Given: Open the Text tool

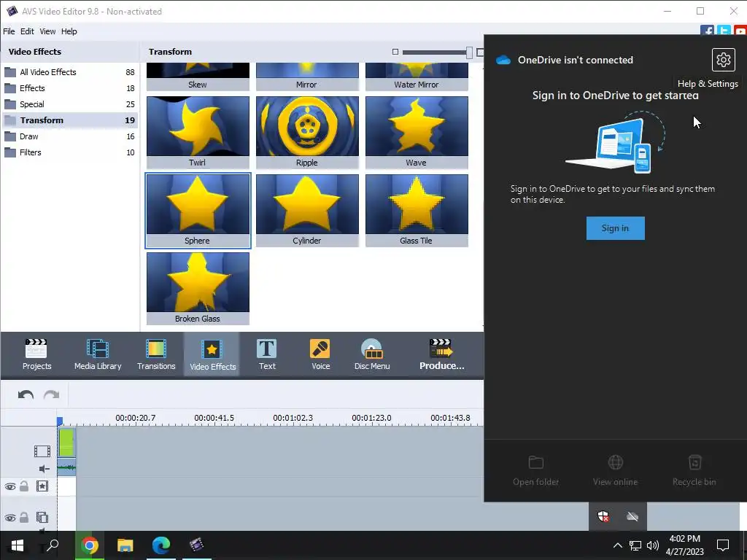Looking at the screenshot, I should pyautogui.click(x=267, y=355).
